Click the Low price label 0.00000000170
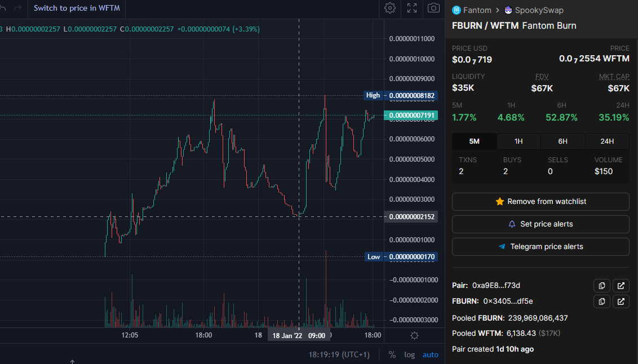 point(401,256)
